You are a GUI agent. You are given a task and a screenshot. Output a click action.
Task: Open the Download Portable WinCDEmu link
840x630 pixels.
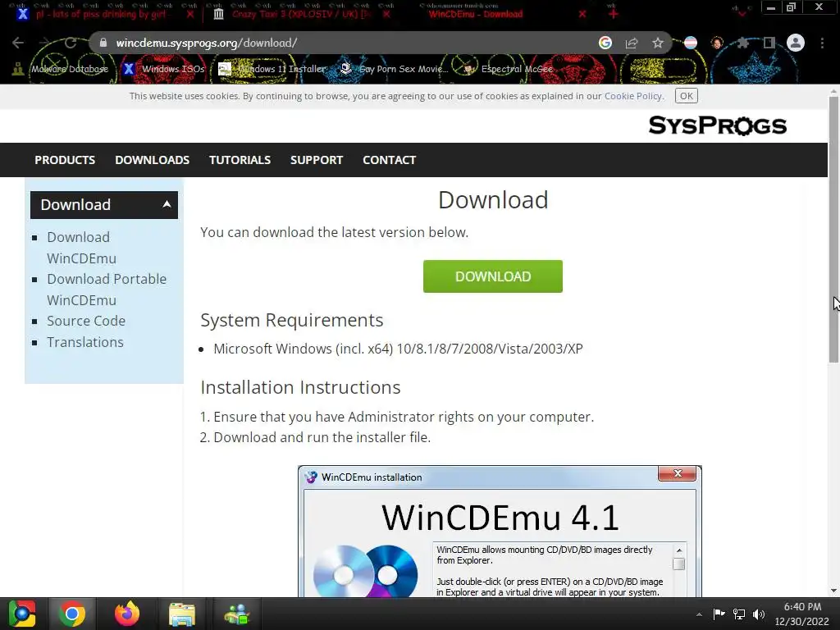107,290
